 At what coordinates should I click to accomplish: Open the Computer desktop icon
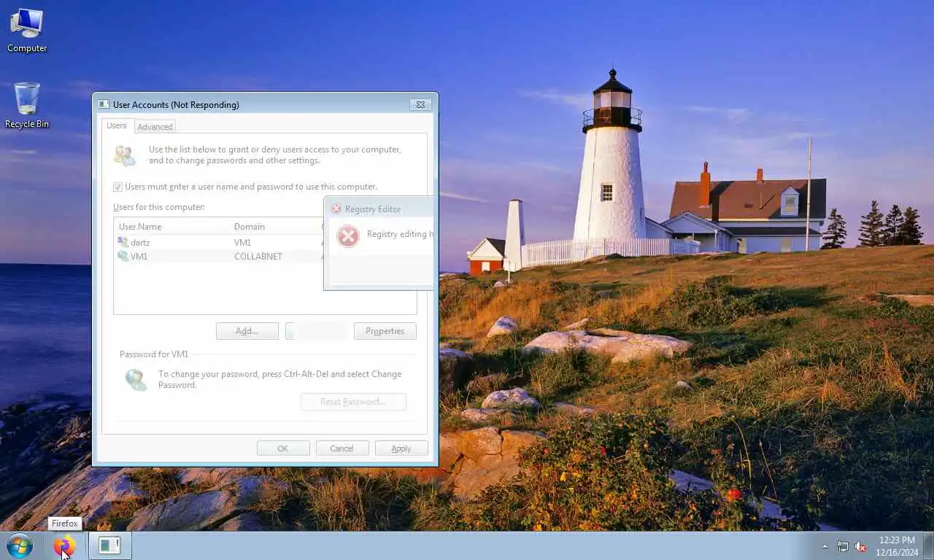click(x=27, y=31)
